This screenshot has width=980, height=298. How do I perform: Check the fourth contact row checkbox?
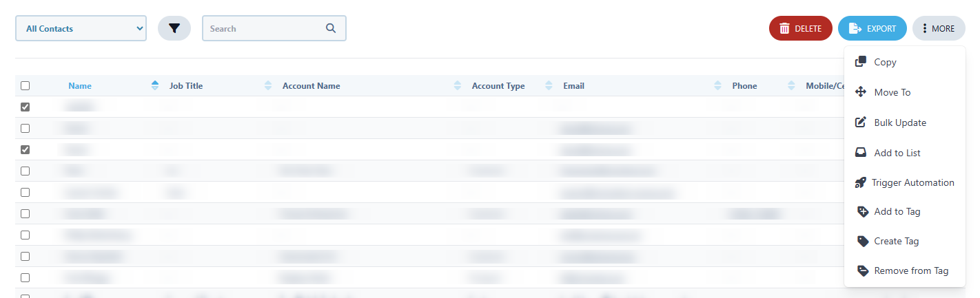tap(25, 171)
